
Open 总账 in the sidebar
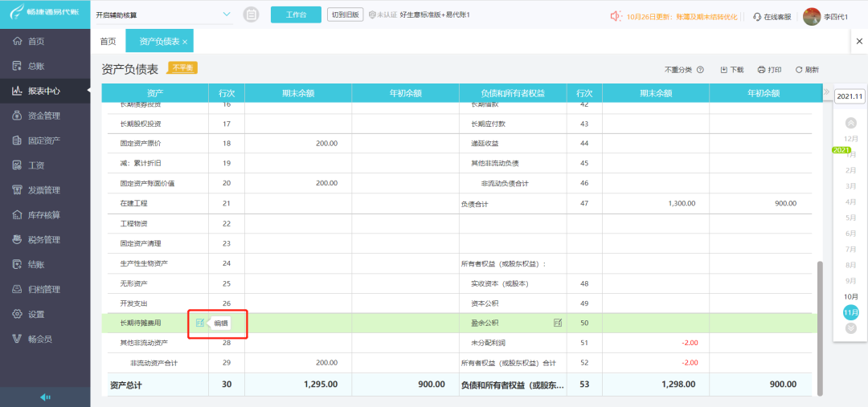pyautogui.click(x=36, y=66)
